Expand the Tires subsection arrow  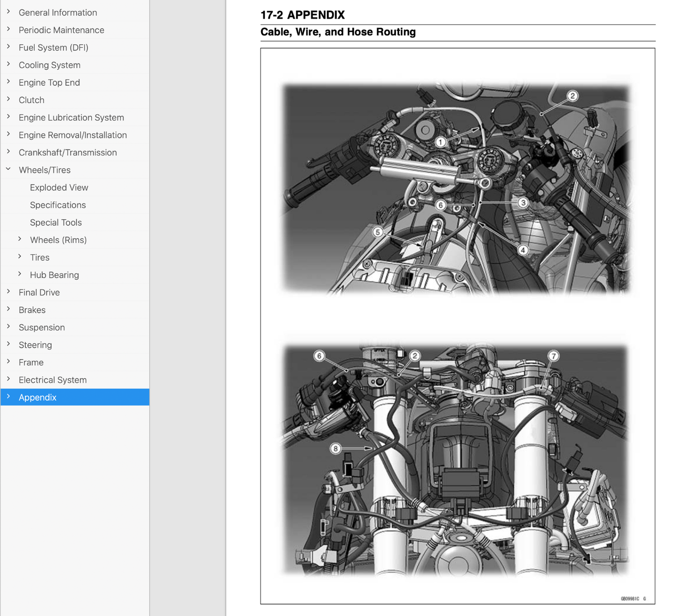tap(20, 257)
